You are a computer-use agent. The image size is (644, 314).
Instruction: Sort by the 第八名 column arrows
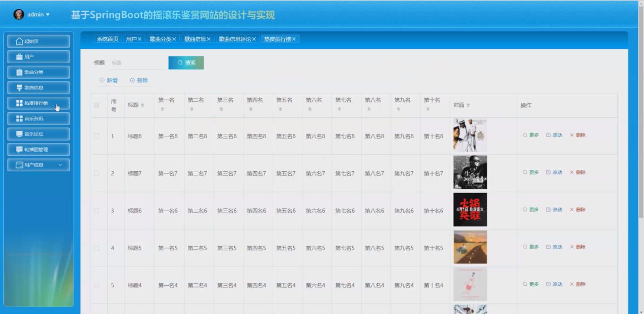[x=369, y=109]
